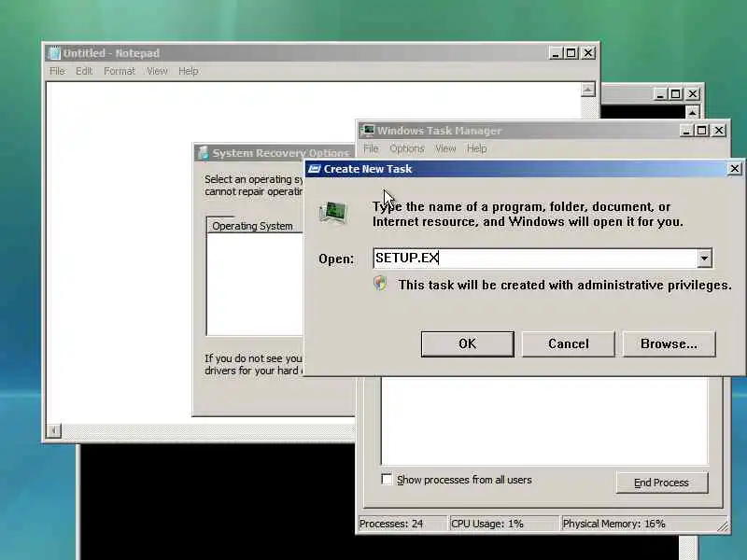The height and width of the screenshot is (560, 747).
Task: Click the Browse... button
Action: coord(669,343)
